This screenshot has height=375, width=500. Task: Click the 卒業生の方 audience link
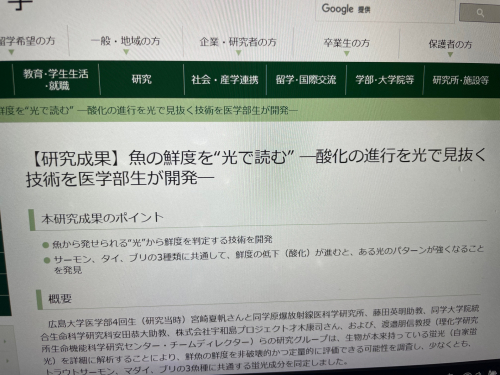(347, 43)
